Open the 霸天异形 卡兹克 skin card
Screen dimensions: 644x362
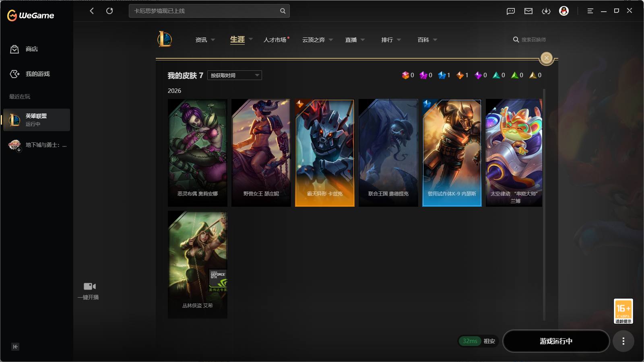coord(325,153)
